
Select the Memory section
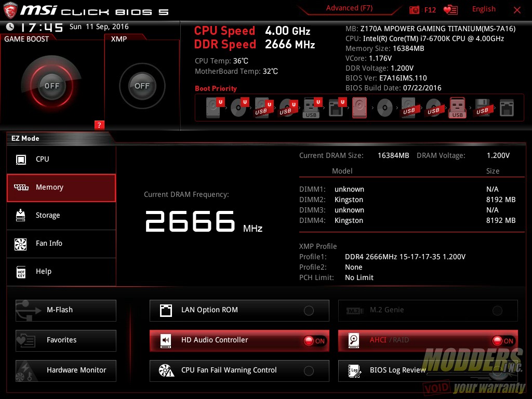pos(61,188)
